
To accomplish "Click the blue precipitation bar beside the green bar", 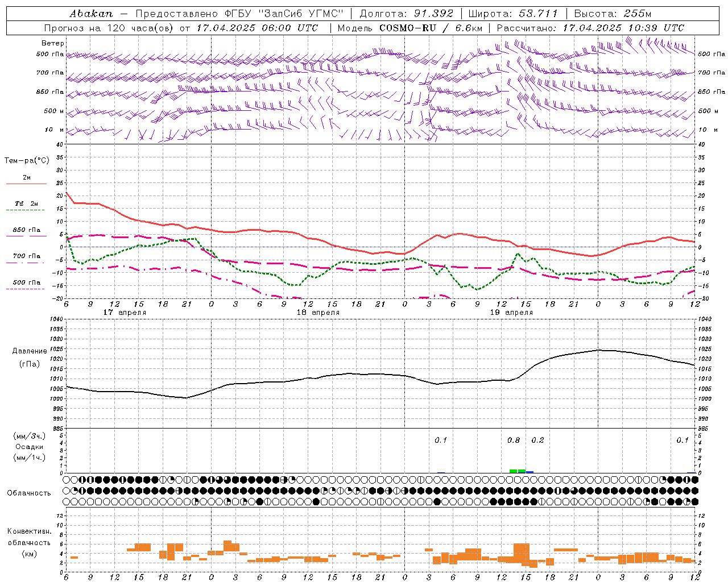I will click(x=530, y=472).
